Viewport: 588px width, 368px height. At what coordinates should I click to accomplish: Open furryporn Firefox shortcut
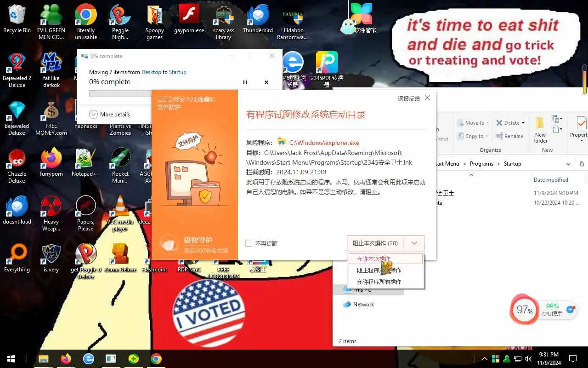[51, 162]
